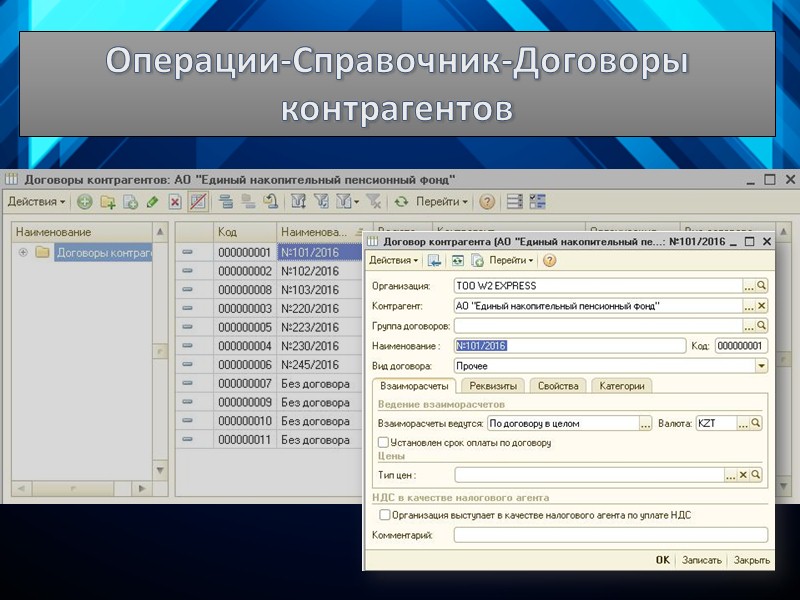Switch to the Категории tab

(x=622, y=386)
